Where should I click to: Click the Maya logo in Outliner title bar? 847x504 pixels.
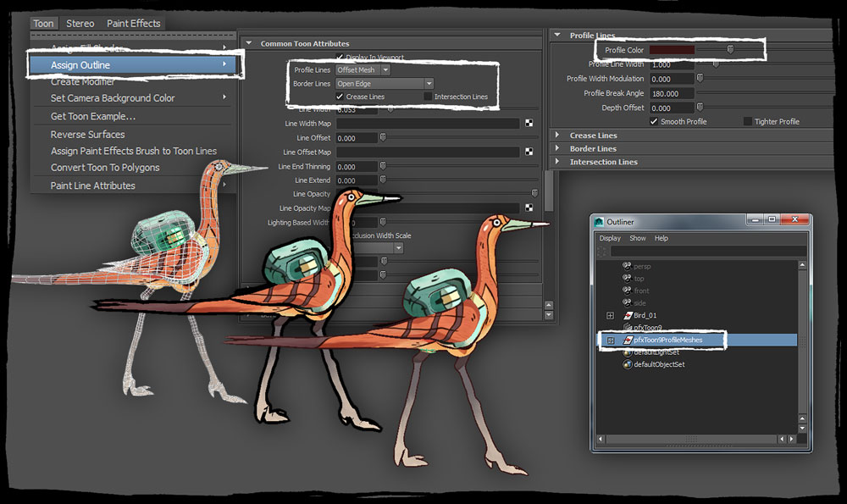pyautogui.click(x=599, y=221)
